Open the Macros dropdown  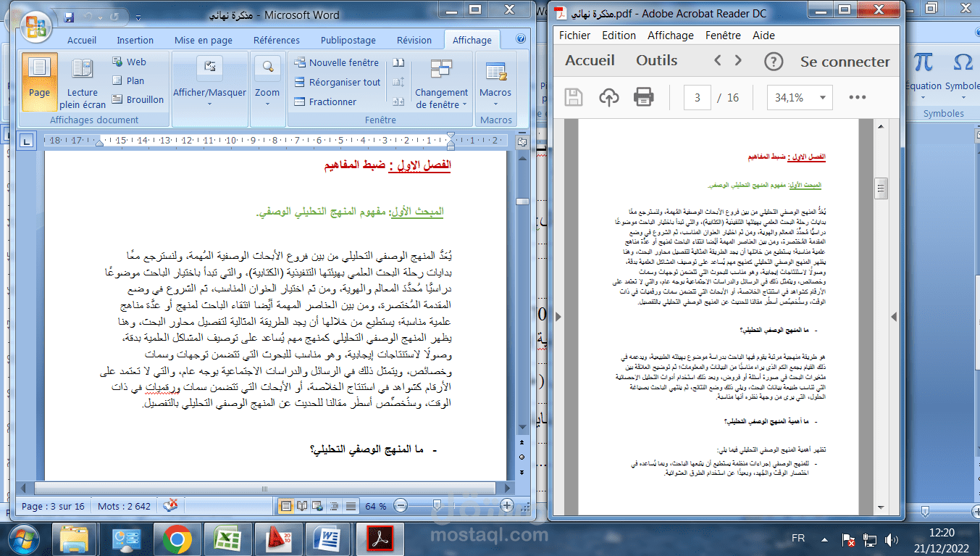pos(495,83)
